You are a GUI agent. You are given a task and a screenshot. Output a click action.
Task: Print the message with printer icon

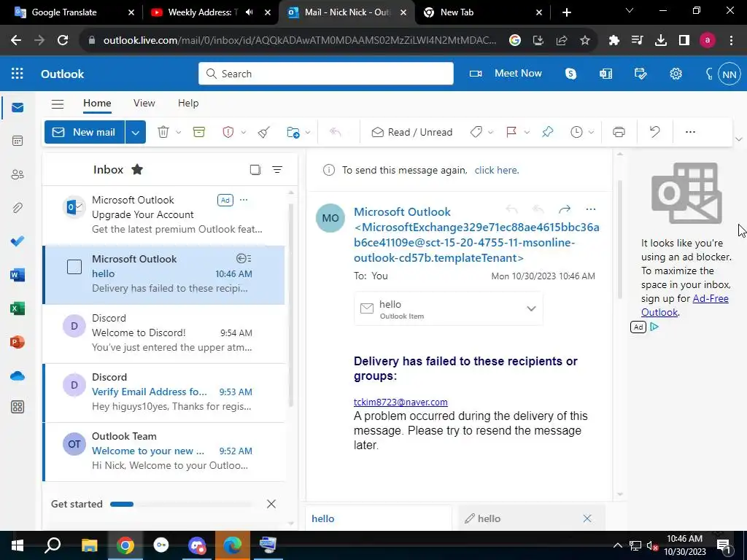pos(619,132)
